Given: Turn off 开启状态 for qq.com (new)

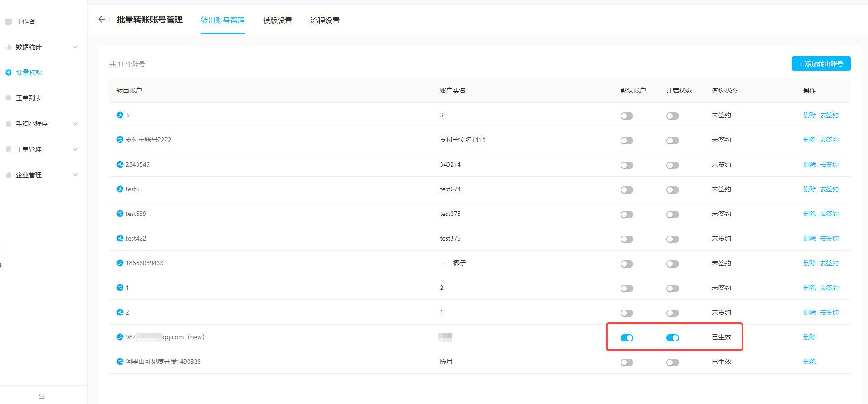Looking at the screenshot, I should click(673, 338).
